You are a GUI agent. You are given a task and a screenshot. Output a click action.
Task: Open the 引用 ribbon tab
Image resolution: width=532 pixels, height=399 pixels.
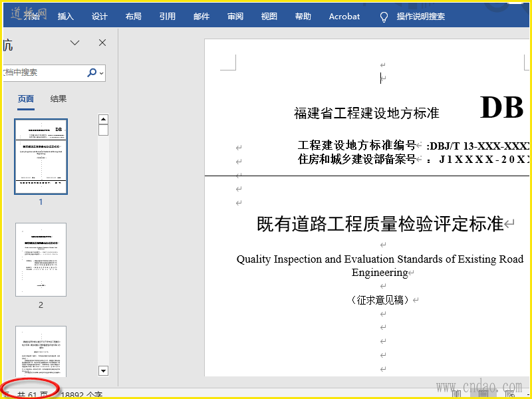tap(168, 16)
